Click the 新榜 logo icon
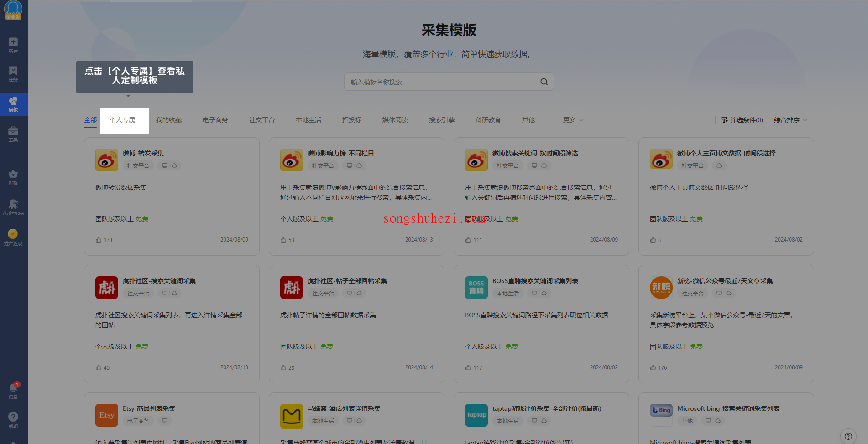868x444 pixels. coord(661,288)
